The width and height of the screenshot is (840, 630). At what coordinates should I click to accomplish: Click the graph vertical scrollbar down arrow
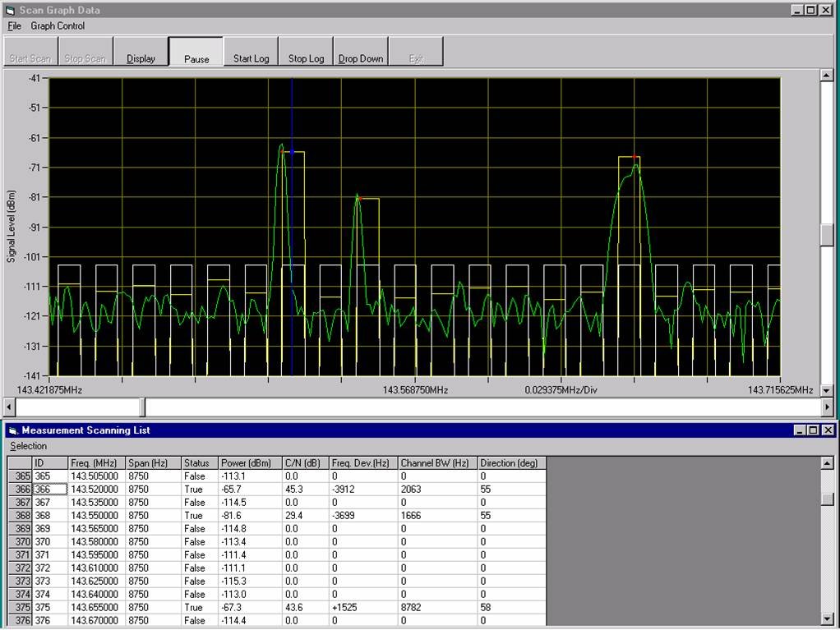[827, 391]
